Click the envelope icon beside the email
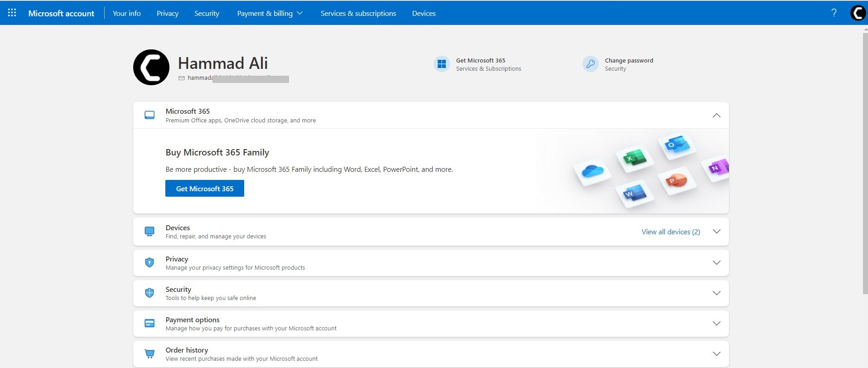This screenshot has width=868, height=368. click(182, 78)
